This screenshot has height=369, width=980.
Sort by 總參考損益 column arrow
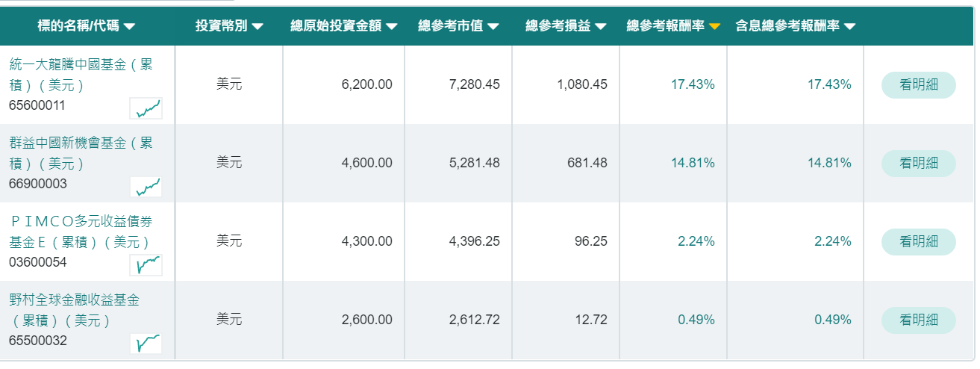pos(601,27)
